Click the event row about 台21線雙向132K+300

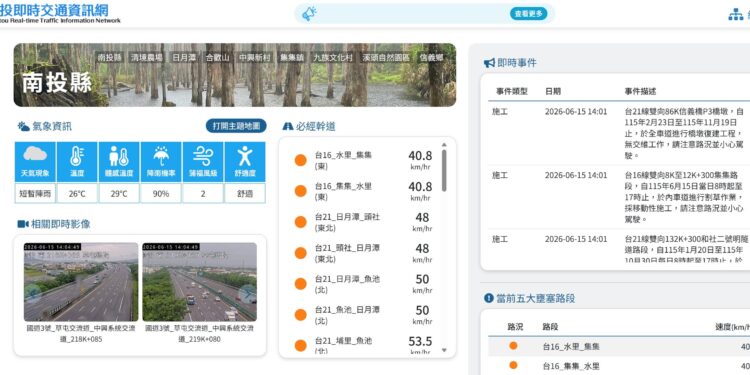coord(619,245)
